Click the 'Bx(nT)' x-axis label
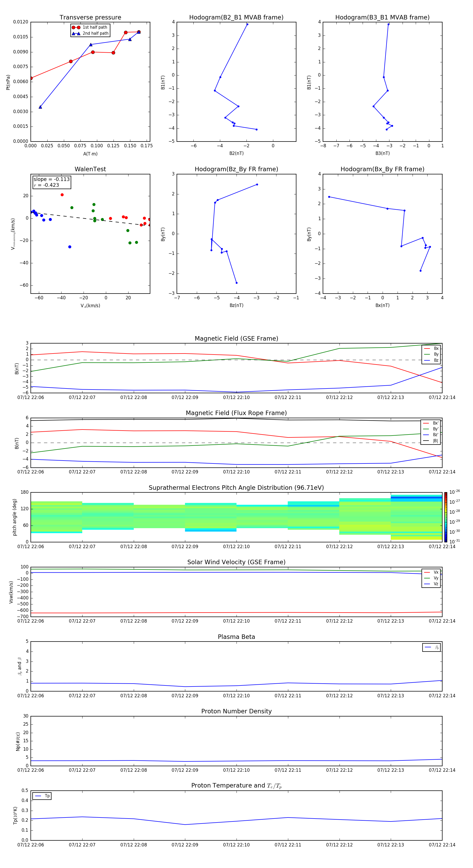Image resolution: width=473 pixels, height=868 pixels. tap(382, 305)
